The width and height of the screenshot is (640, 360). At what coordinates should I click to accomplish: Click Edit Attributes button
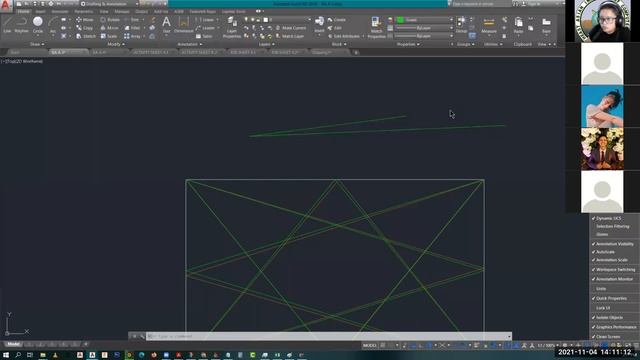[x=344, y=36]
